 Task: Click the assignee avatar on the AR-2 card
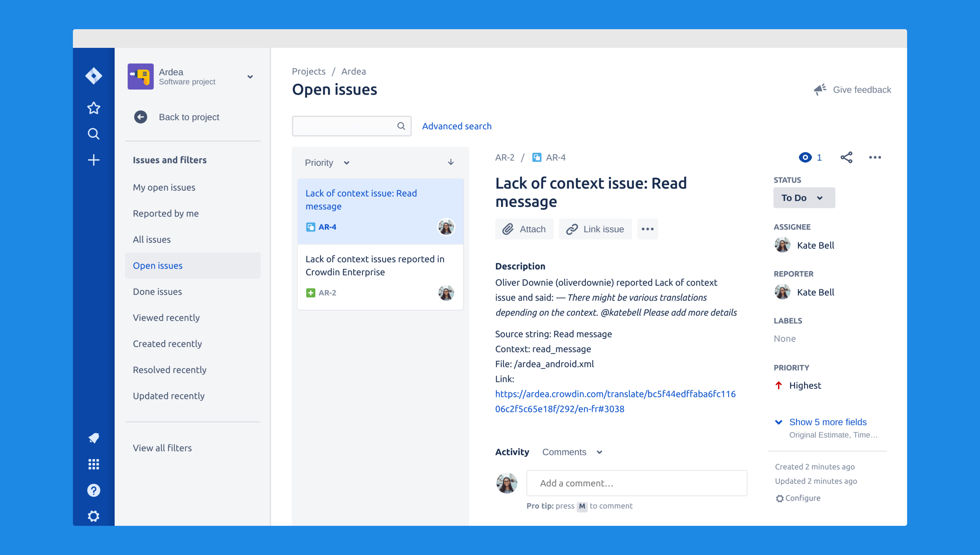(446, 293)
